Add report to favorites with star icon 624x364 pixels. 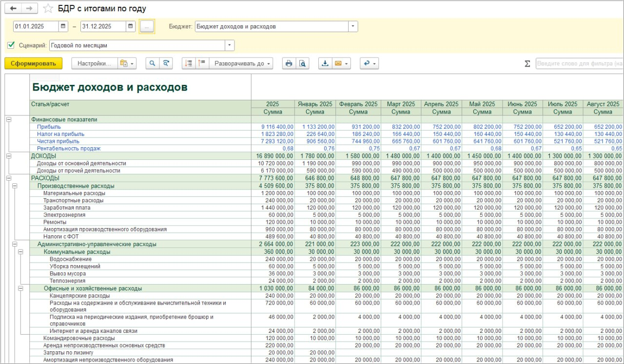click(48, 9)
